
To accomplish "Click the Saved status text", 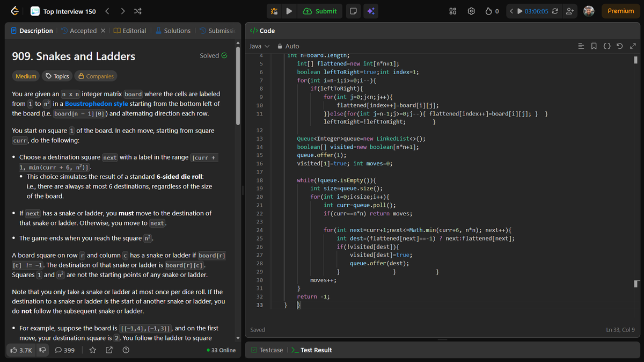I will point(258,330).
